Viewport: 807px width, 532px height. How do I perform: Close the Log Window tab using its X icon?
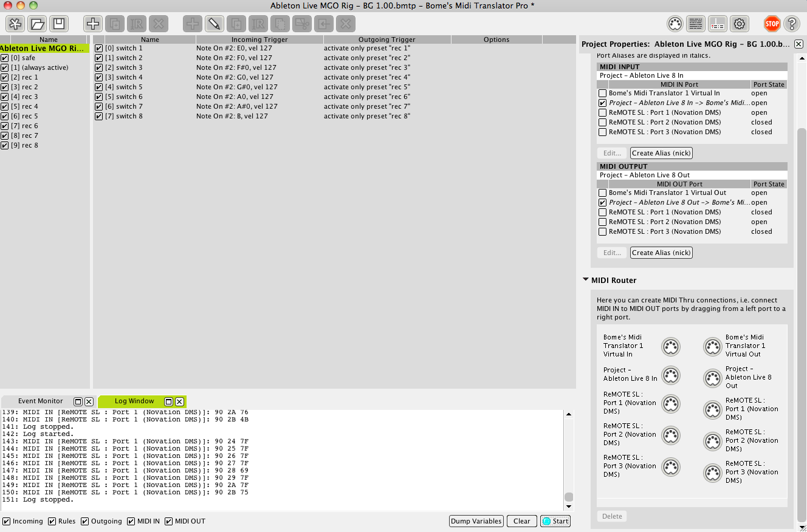tap(179, 401)
